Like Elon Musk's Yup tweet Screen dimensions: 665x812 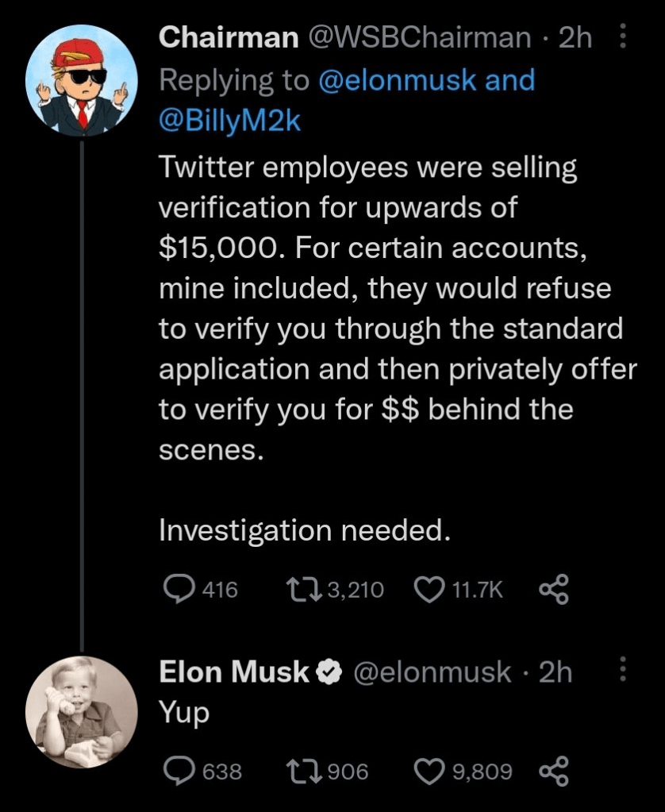430,770
